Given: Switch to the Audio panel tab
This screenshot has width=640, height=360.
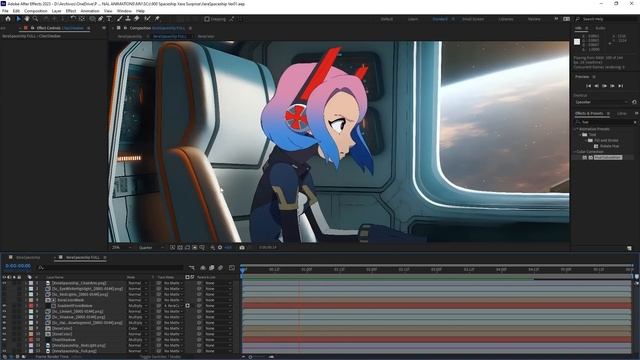Looking at the screenshot, I should point(600,28).
